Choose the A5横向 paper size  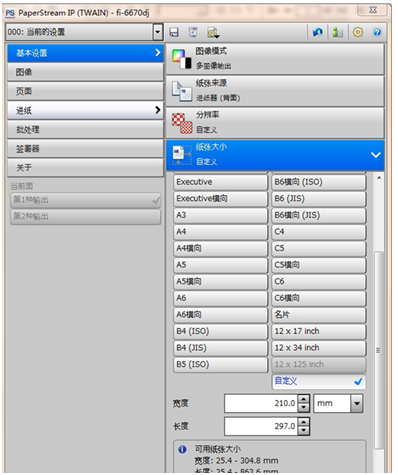pyautogui.click(x=220, y=282)
